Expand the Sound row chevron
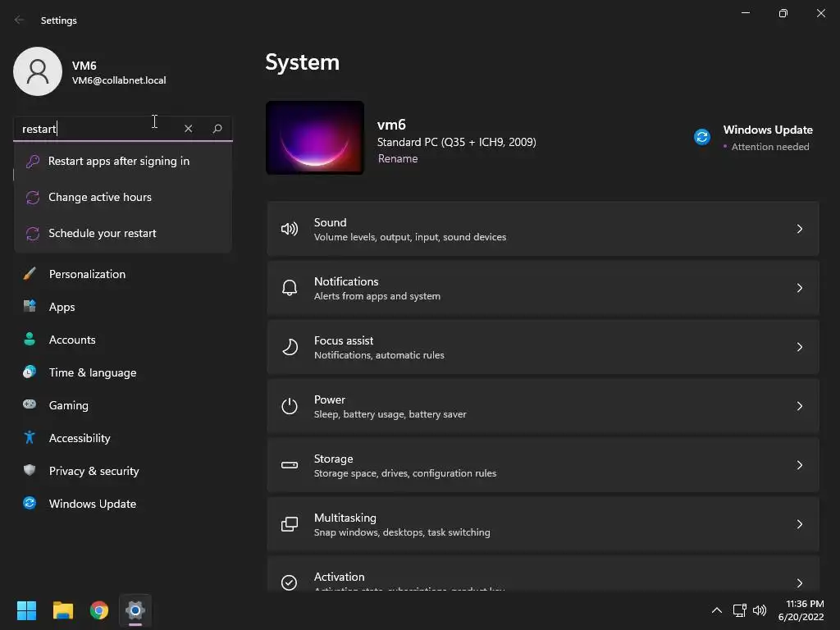 click(799, 230)
